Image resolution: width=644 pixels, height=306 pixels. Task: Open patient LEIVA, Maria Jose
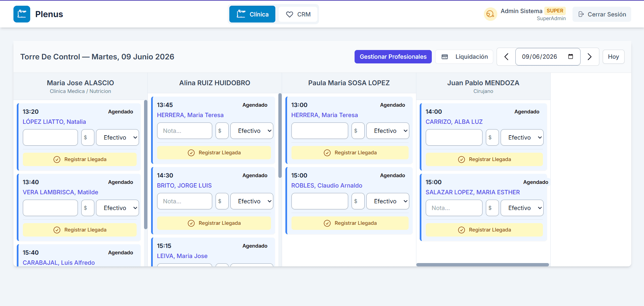click(182, 256)
